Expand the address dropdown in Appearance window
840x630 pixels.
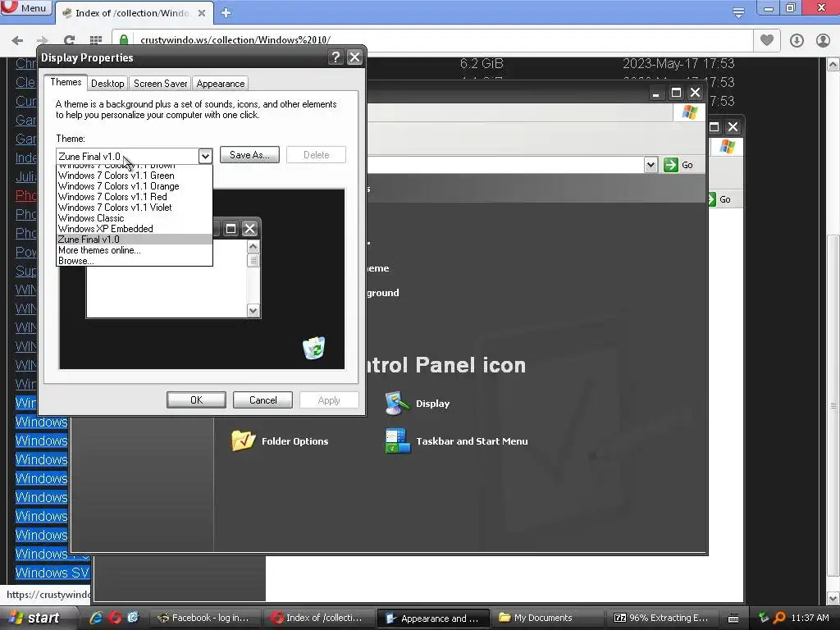pos(651,164)
